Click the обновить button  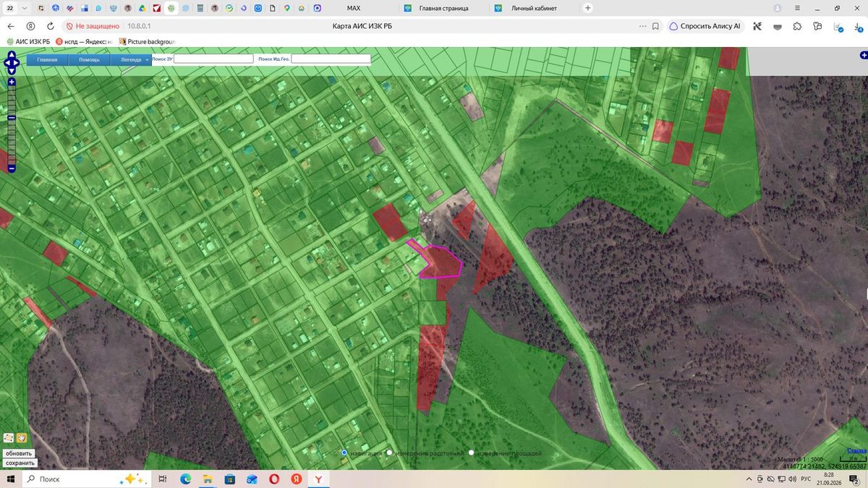(x=20, y=453)
